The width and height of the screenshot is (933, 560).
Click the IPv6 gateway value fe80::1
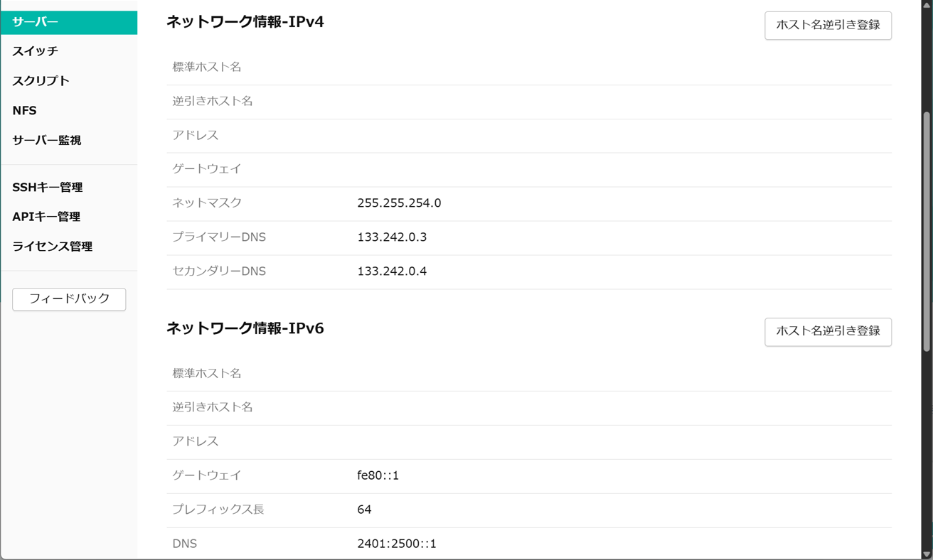(x=378, y=475)
